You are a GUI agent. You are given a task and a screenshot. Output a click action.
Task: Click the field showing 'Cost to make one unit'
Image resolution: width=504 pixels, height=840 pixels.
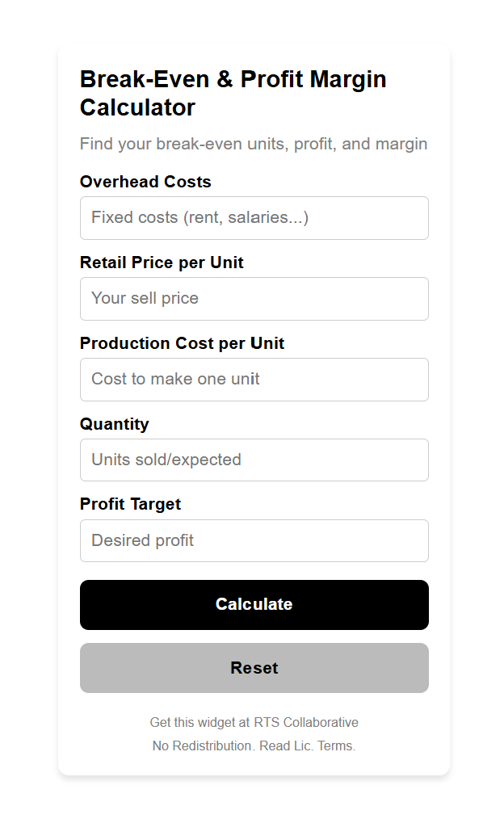click(254, 379)
